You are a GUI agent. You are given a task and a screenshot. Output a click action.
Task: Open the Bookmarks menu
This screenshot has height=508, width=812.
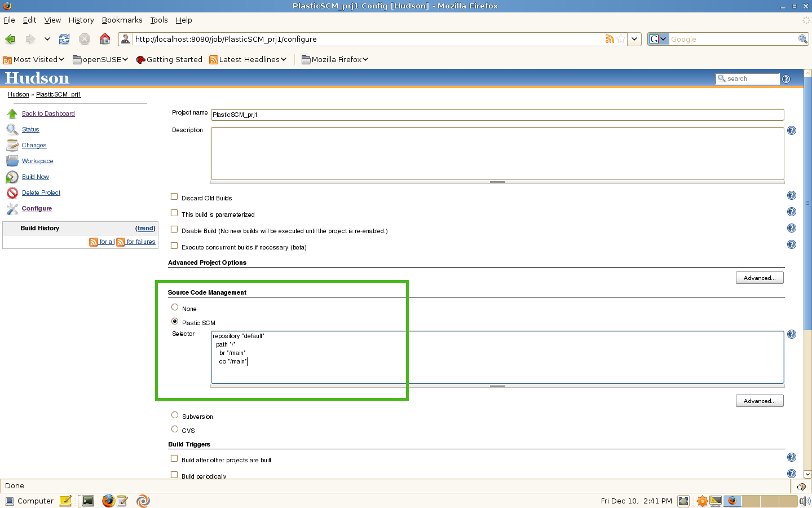[x=122, y=20]
